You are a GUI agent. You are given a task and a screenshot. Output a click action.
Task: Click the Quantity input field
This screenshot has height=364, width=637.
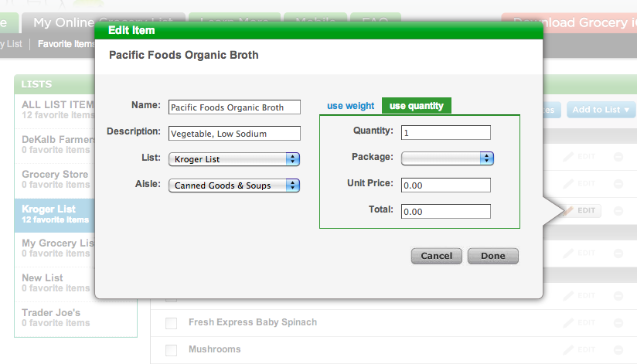pos(445,133)
